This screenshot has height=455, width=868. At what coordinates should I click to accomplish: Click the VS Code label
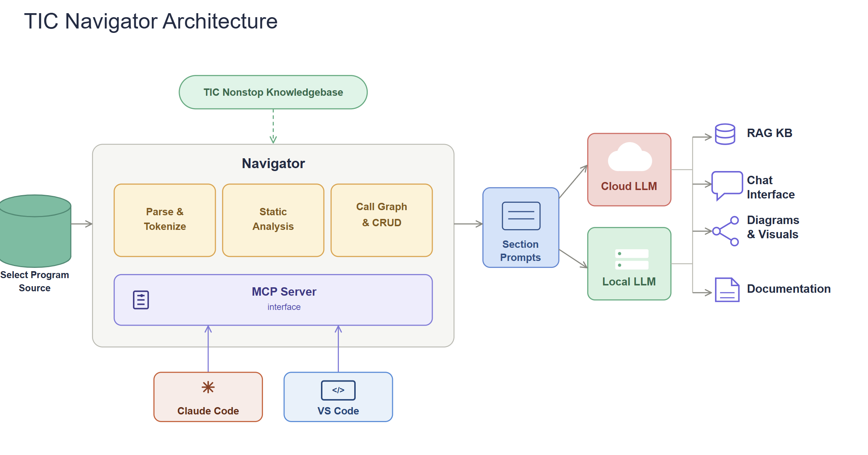click(338, 411)
